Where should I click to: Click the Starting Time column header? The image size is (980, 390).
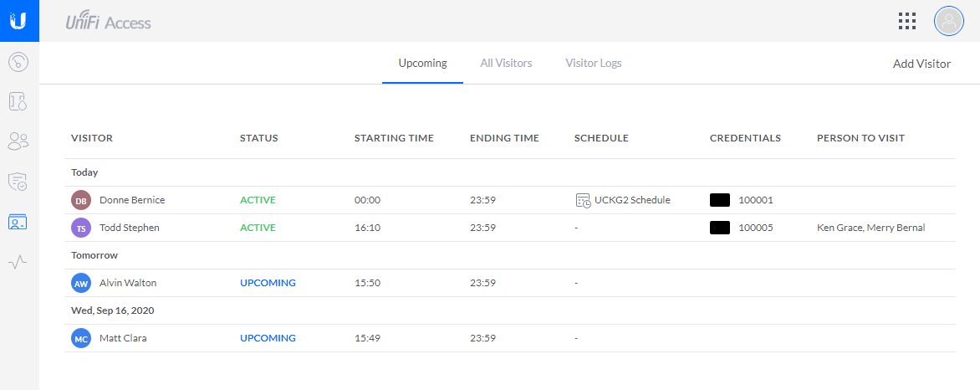point(394,138)
